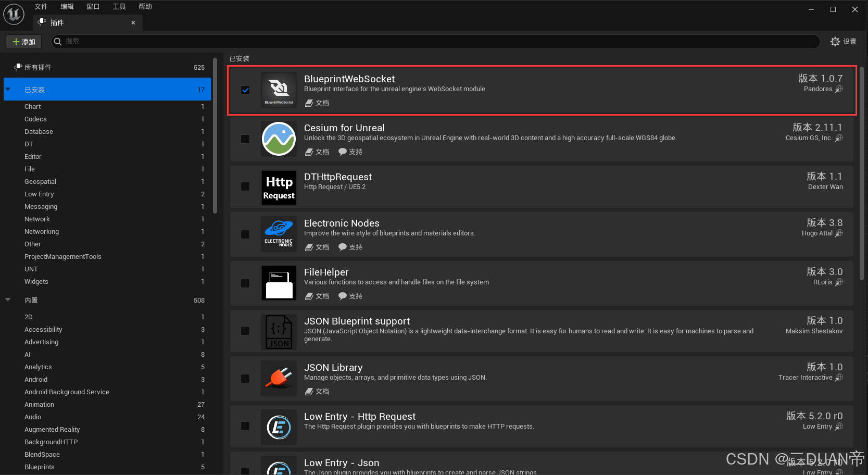
Task: Enable the Cesium for Unreal checkbox
Action: tap(245, 139)
